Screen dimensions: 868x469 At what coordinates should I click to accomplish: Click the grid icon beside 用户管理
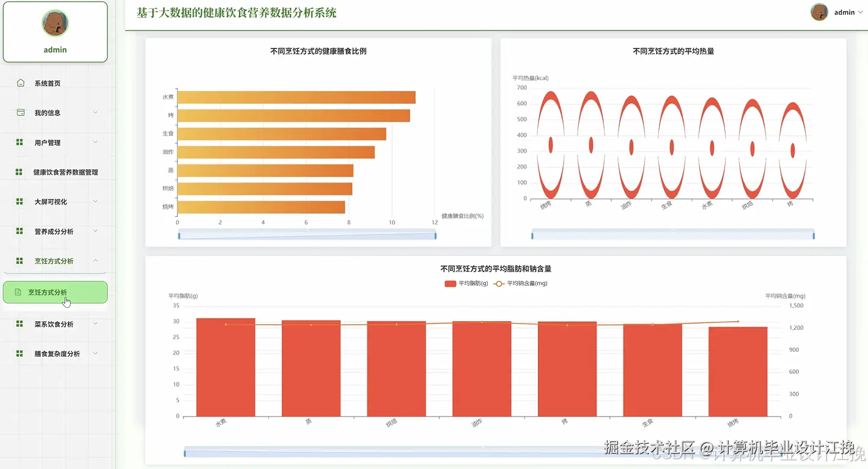(20, 142)
